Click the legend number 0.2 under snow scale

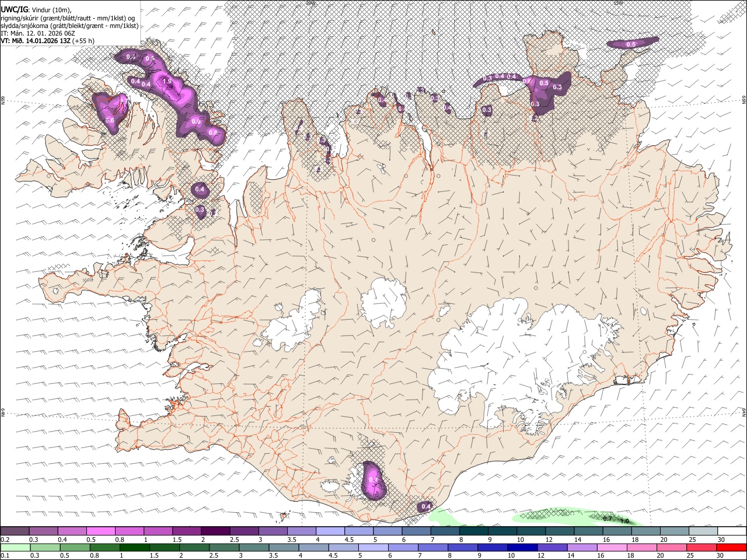(x=5, y=540)
